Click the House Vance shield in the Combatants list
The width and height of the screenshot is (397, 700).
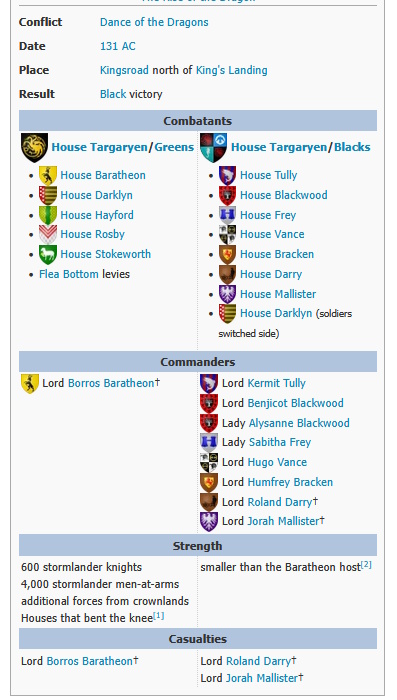tap(227, 234)
